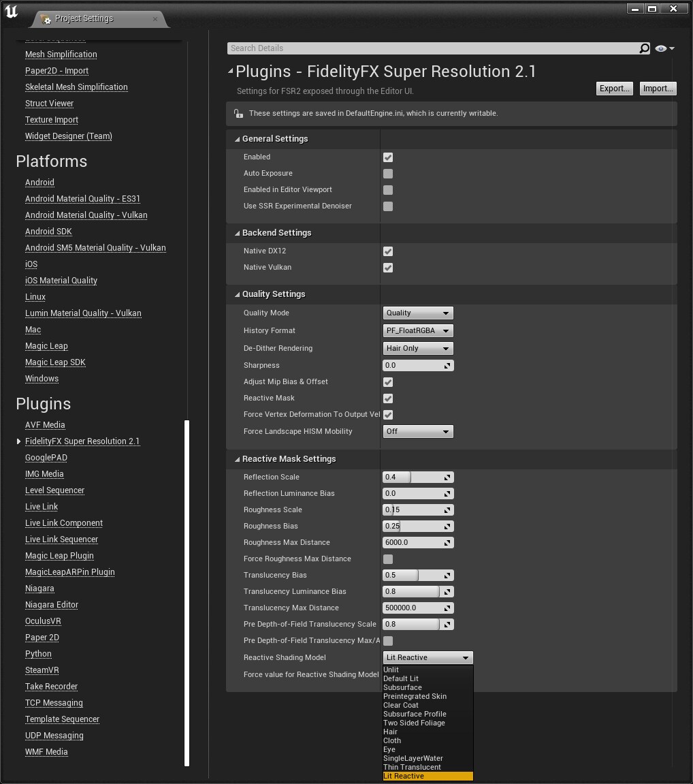Image resolution: width=693 pixels, height=784 pixels.
Task: Toggle Force Vertex Deformation To Output Velocity
Action: pos(388,415)
